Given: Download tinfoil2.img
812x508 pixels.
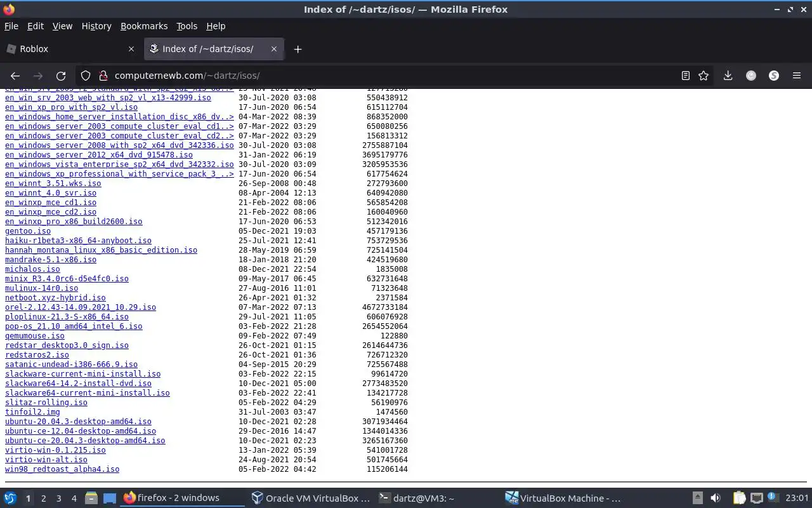Looking at the screenshot, I should pyautogui.click(x=32, y=412).
